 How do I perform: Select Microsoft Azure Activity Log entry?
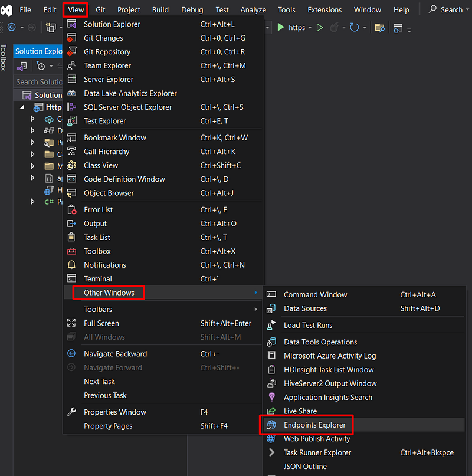tap(364, 356)
